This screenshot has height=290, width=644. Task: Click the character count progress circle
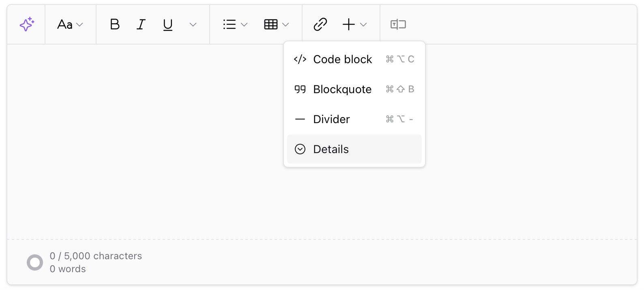point(35,262)
